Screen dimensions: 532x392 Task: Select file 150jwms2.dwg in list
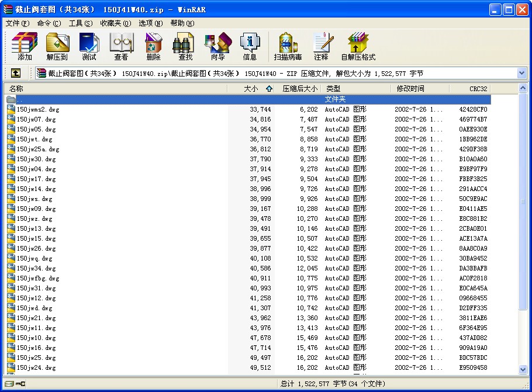(x=38, y=109)
